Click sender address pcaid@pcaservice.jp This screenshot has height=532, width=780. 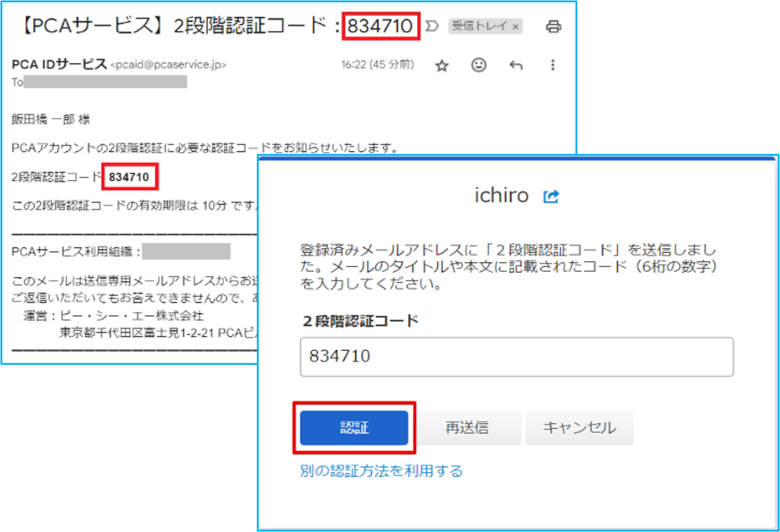[x=168, y=65]
